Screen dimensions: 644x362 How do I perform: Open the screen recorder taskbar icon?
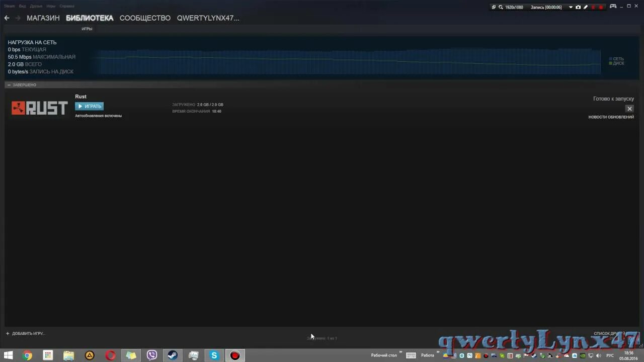click(234, 355)
